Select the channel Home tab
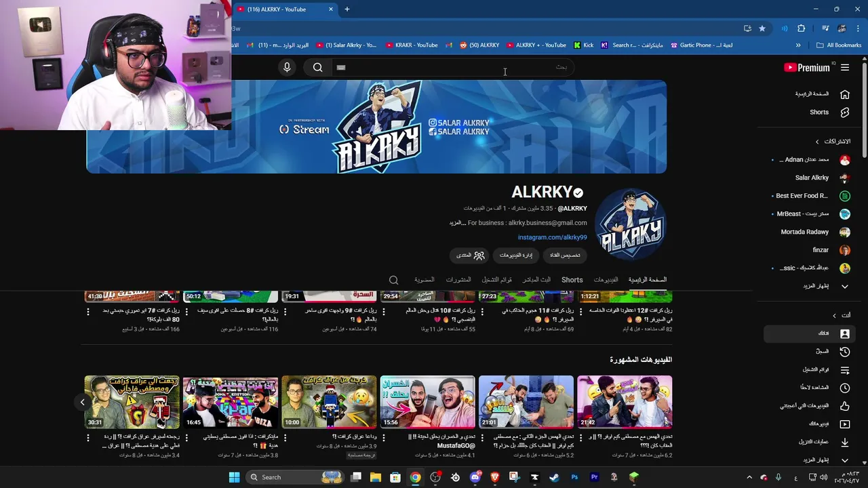This screenshot has width=868, height=488. pos(647,280)
